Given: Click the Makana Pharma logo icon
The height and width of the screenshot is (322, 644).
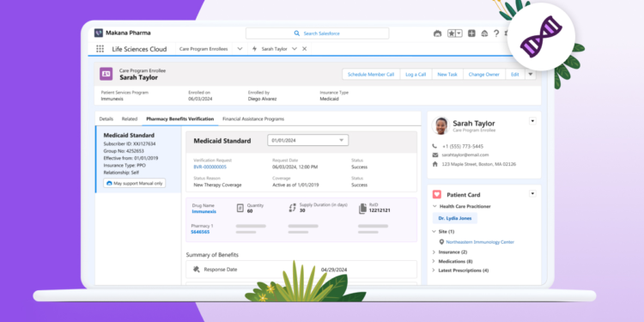Looking at the screenshot, I should click(99, 33).
